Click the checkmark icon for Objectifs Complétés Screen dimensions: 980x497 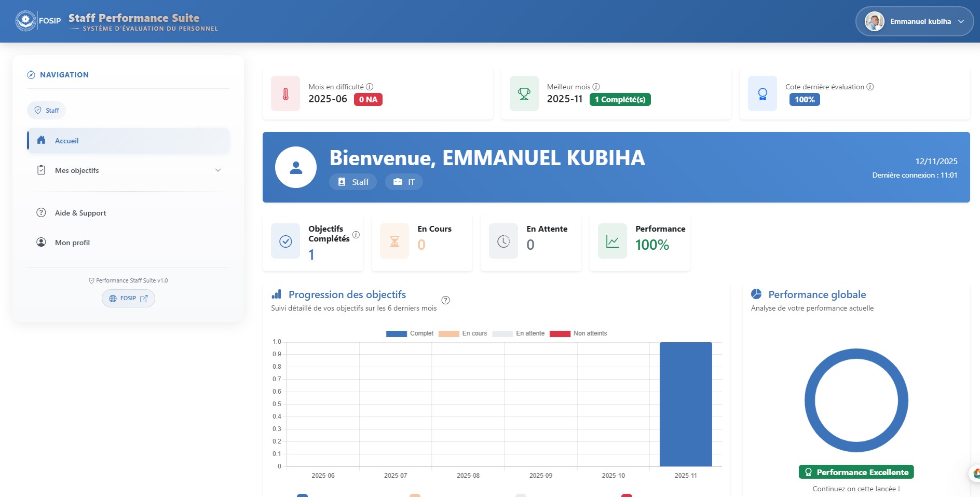(285, 241)
